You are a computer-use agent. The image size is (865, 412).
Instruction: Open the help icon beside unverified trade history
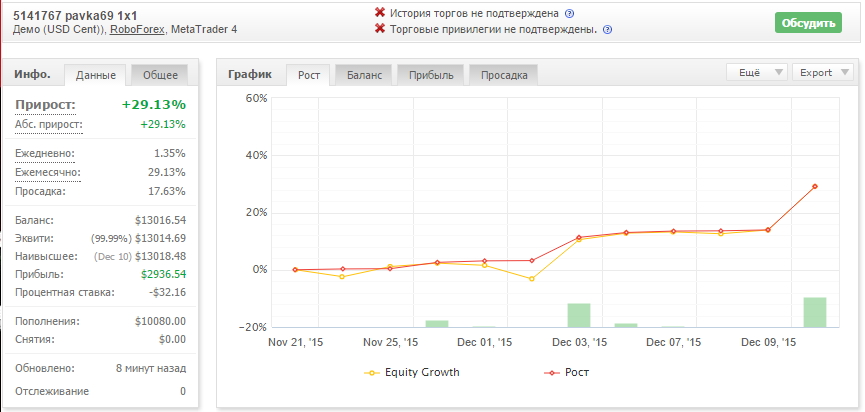[569, 14]
